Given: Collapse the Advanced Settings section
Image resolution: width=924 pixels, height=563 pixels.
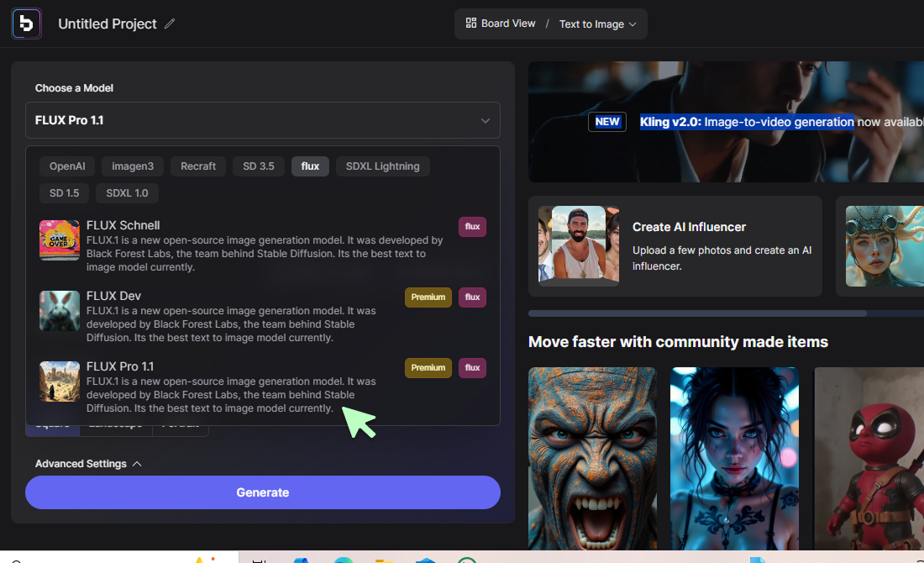Looking at the screenshot, I should click(88, 464).
